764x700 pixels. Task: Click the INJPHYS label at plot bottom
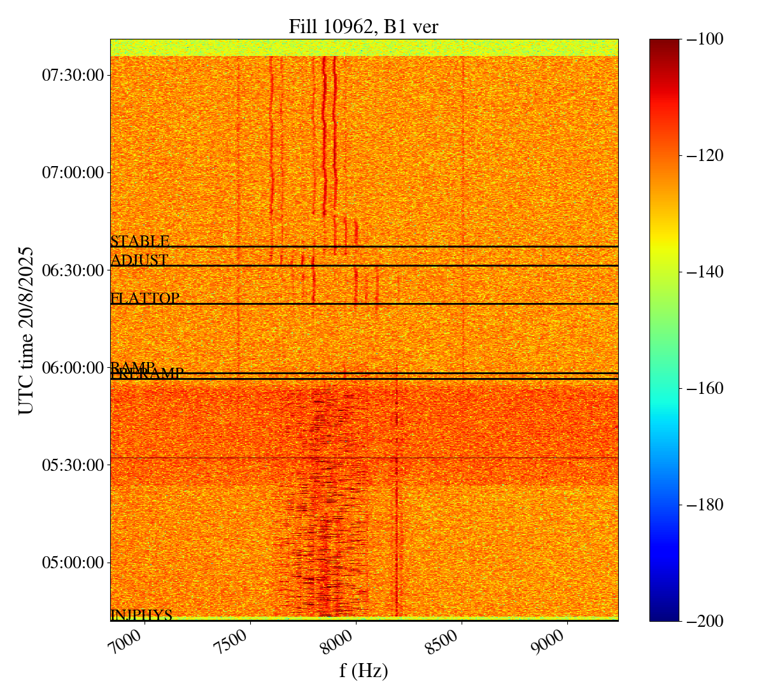(x=141, y=615)
